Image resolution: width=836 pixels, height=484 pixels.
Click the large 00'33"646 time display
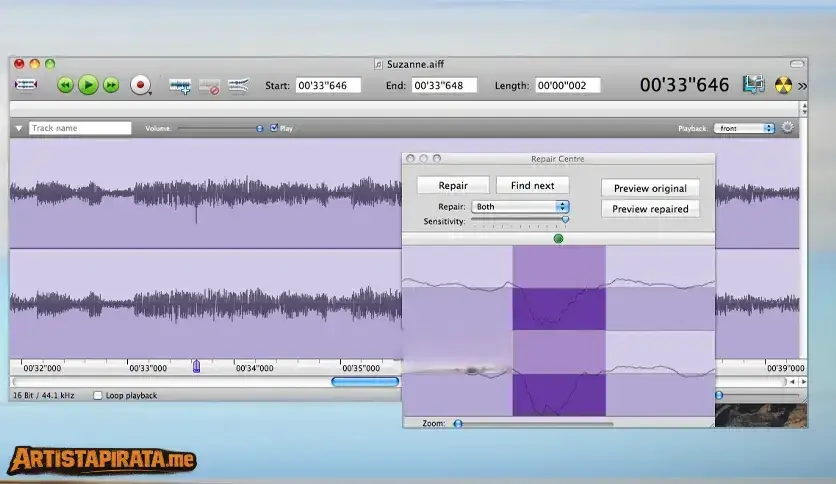pyautogui.click(x=684, y=85)
